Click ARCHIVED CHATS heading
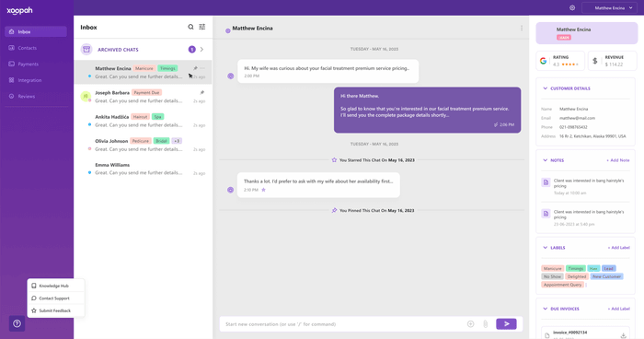The height and width of the screenshot is (339, 644). (x=118, y=50)
